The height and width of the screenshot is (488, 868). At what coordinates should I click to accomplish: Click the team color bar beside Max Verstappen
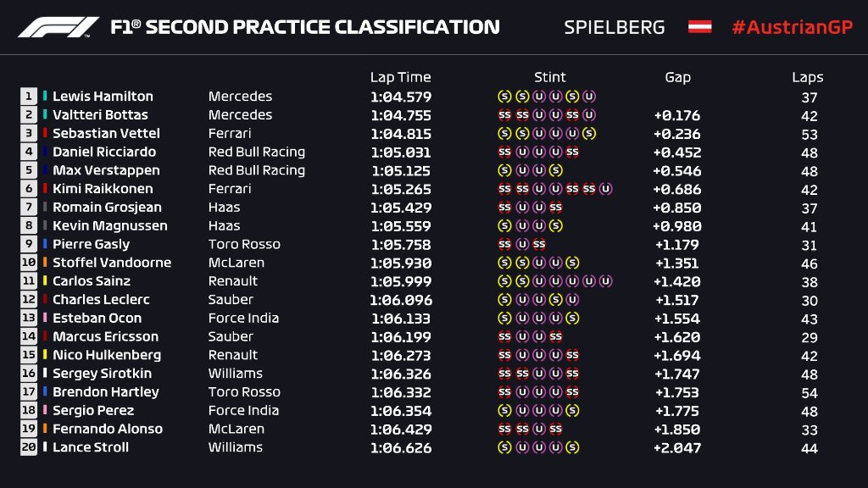[46, 170]
